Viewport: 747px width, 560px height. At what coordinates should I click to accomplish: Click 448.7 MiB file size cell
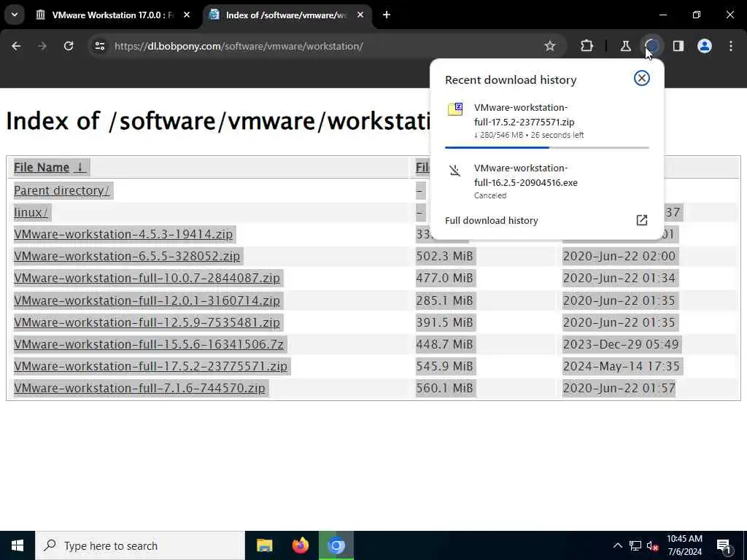pos(444,344)
